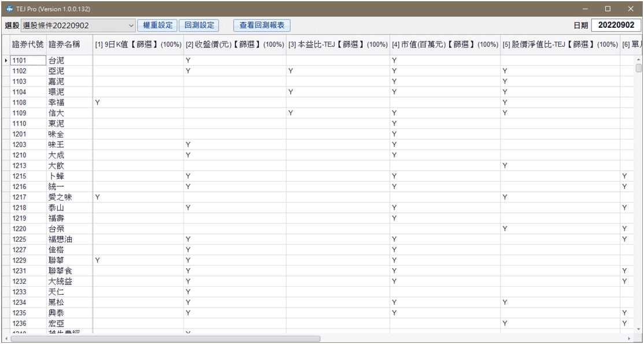
Task: Click the 9日K值 screening column header
Action: pos(138,44)
